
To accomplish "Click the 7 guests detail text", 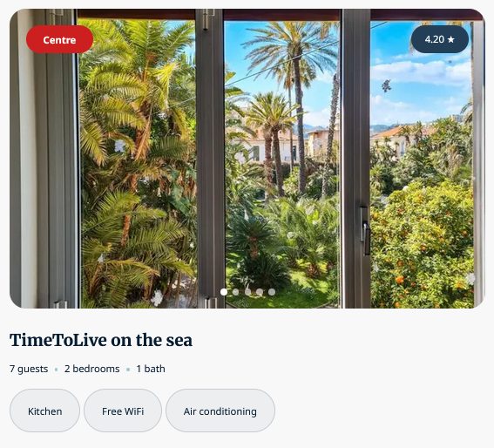I will click(x=29, y=369).
